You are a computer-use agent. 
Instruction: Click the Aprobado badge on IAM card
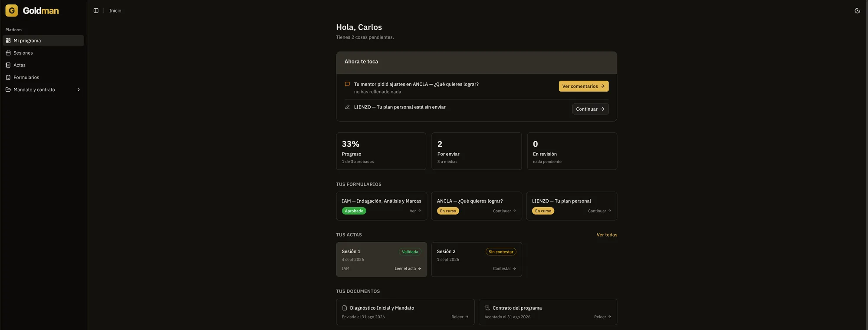354,211
